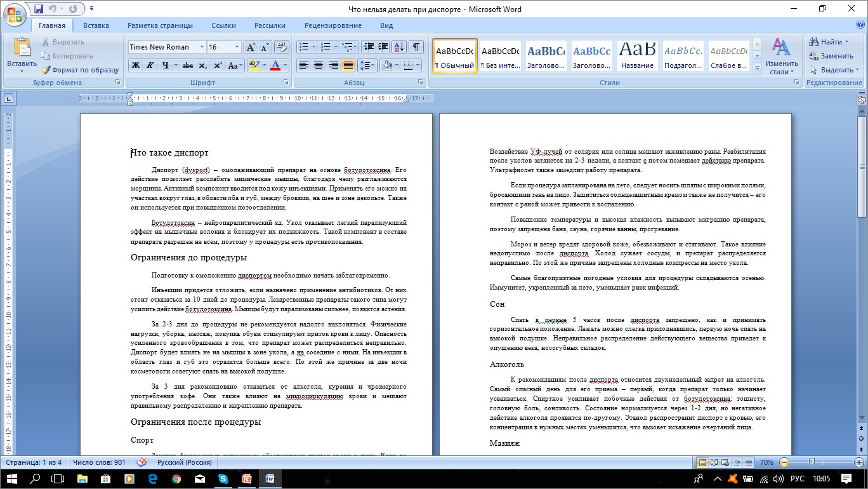Screen dimensions: 868x489
Task: Open the Windows Start menu
Action: tap(12, 478)
